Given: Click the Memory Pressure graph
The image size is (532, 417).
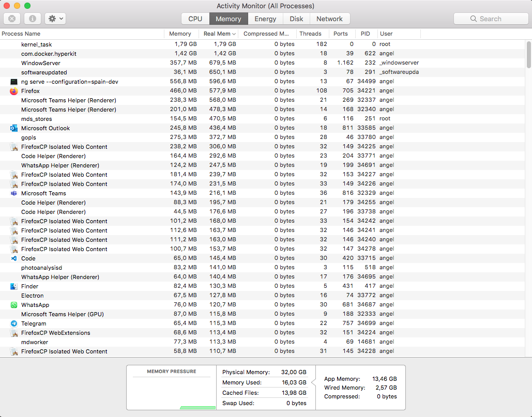Looking at the screenshot, I should (x=171, y=393).
